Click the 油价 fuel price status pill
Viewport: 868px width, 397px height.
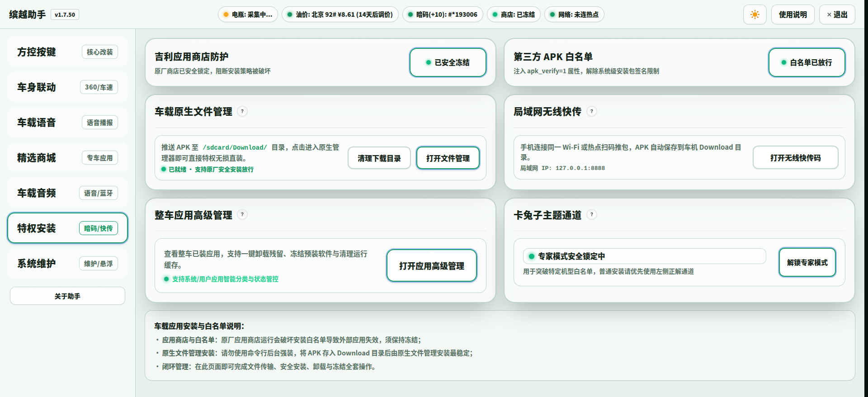340,14
